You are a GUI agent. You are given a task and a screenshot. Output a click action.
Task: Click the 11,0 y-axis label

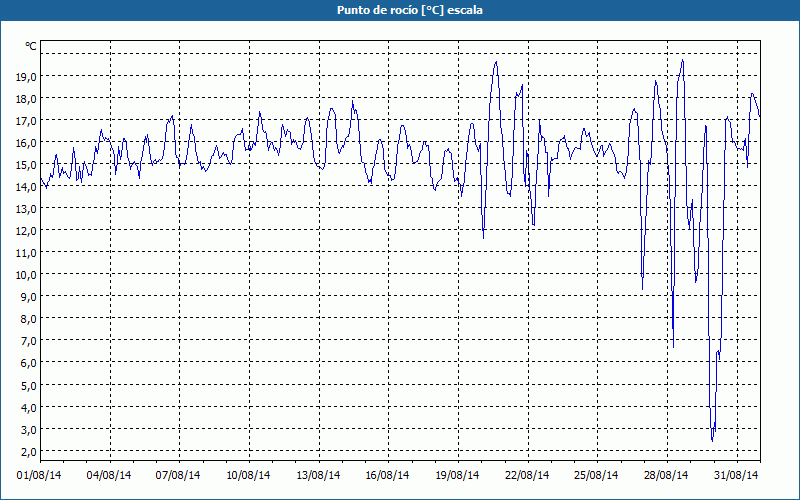point(26,254)
